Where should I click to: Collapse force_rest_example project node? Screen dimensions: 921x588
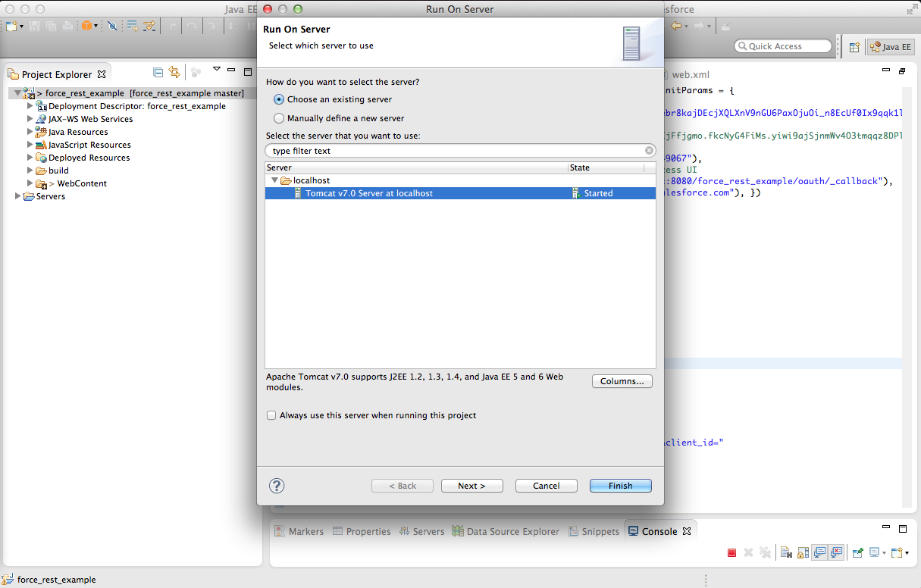17,93
